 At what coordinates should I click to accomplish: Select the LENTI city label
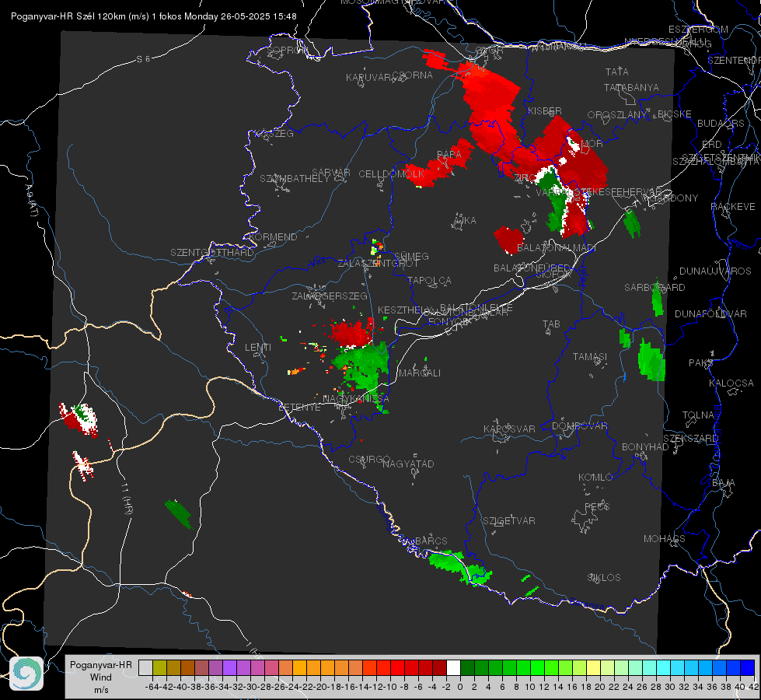[x=258, y=348]
